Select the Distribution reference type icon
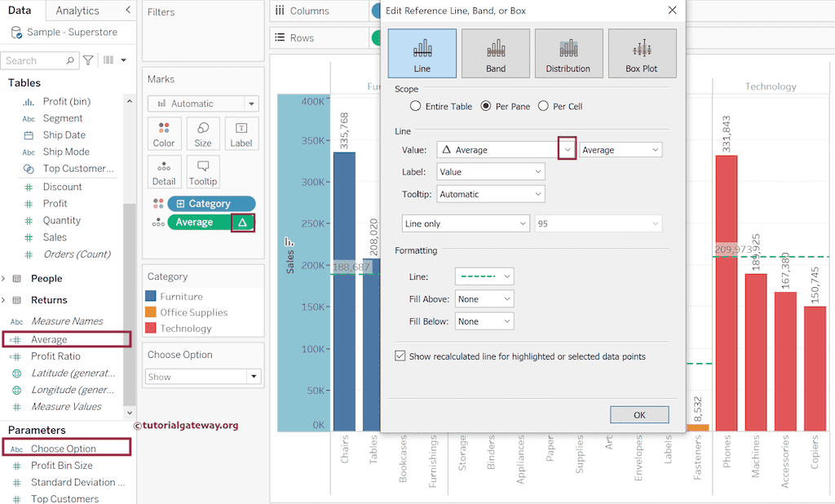 568,53
